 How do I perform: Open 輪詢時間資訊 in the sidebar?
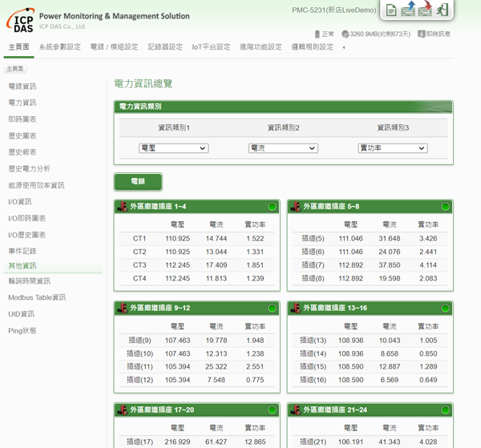29,281
